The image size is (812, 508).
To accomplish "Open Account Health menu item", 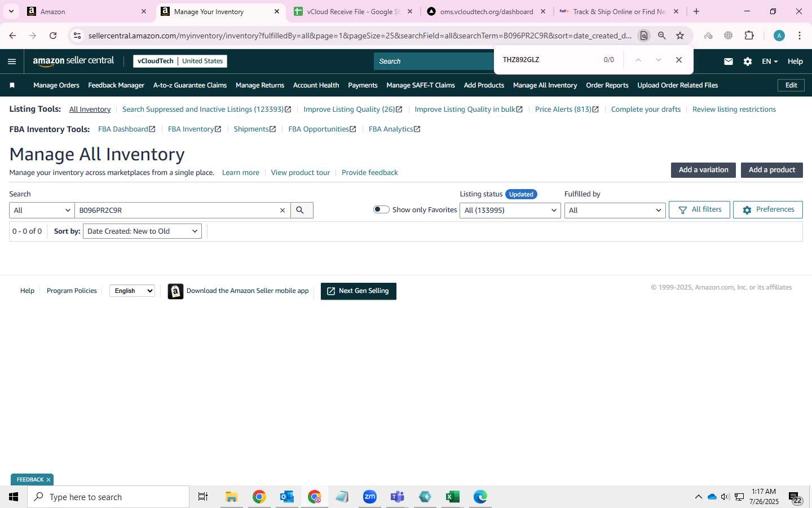I will pos(316,85).
